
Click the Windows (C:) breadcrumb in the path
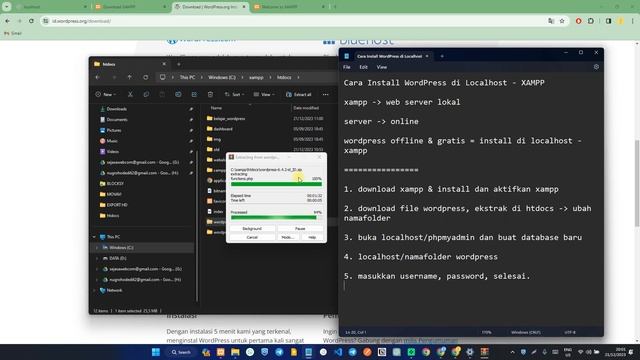coord(222,77)
